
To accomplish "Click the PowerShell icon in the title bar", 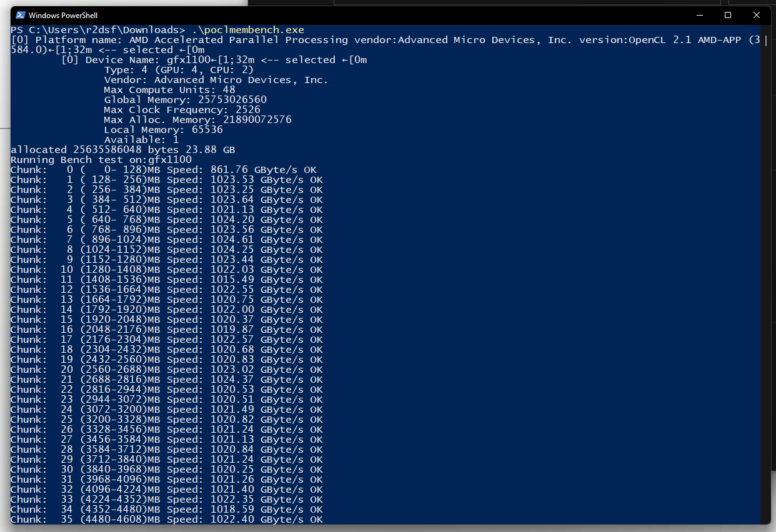I will (19, 15).
